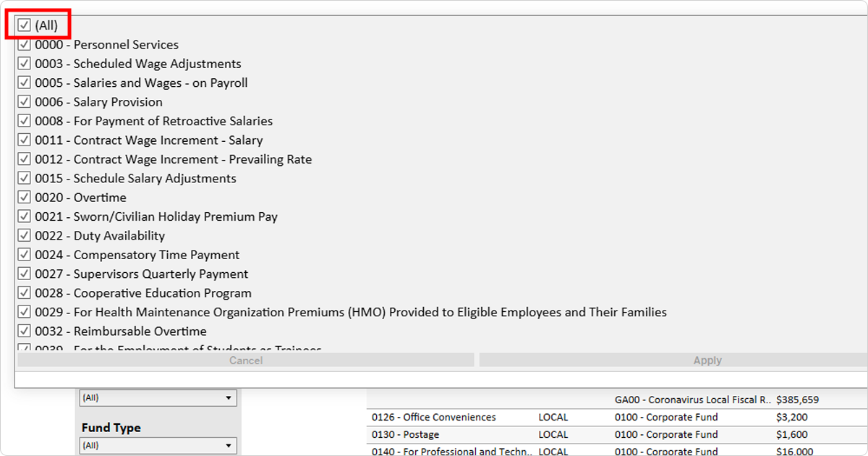868x456 pixels.
Task: Click LOCAL in the Office Conveniences row
Action: (553, 418)
